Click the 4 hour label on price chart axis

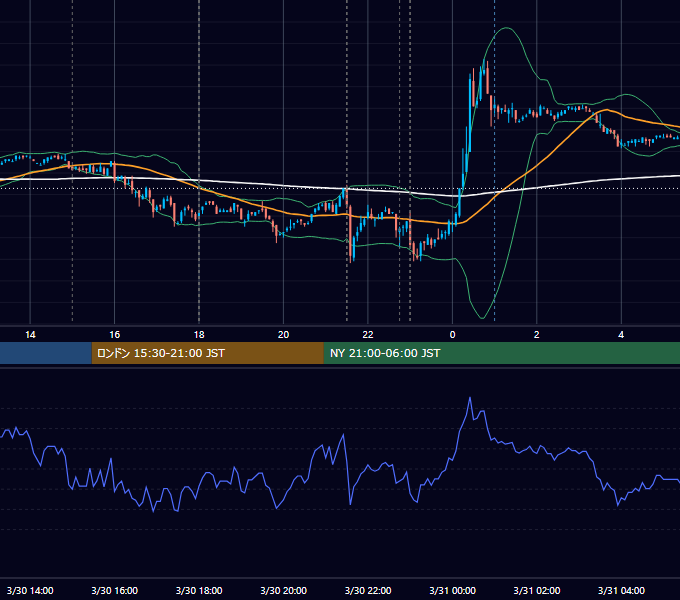(621, 335)
